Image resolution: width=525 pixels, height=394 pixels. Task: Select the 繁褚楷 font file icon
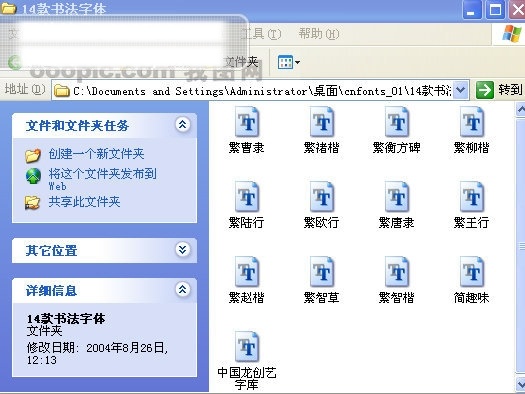322,122
